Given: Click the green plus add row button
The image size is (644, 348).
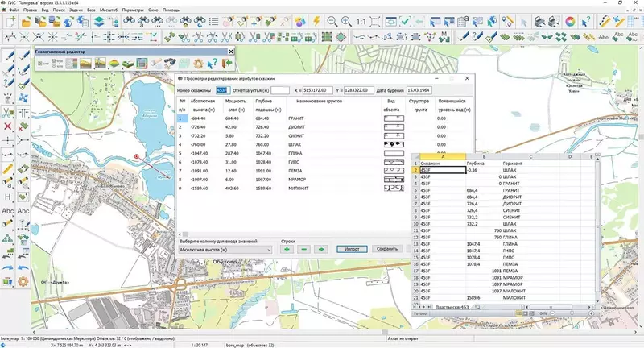Looking at the screenshot, I should (x=287, y=249).
